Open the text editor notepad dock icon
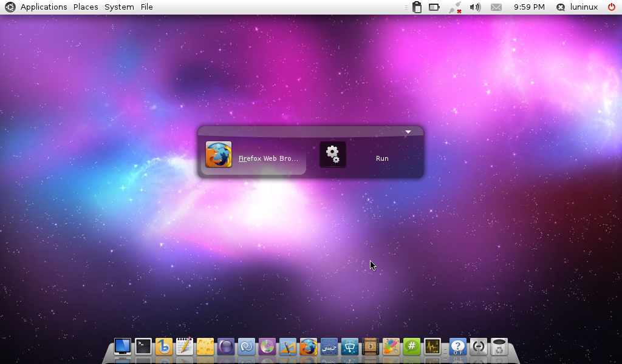The width and height of the screenshot is (622, 364). [184, 346]
